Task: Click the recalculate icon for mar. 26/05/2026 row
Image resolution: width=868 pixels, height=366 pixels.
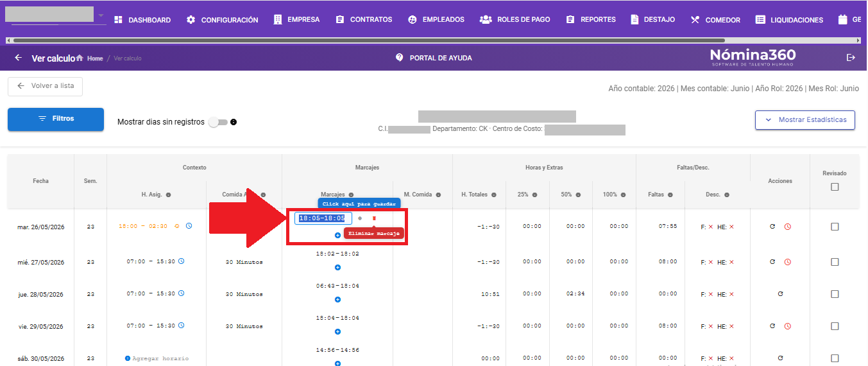Action: [772, 226]
